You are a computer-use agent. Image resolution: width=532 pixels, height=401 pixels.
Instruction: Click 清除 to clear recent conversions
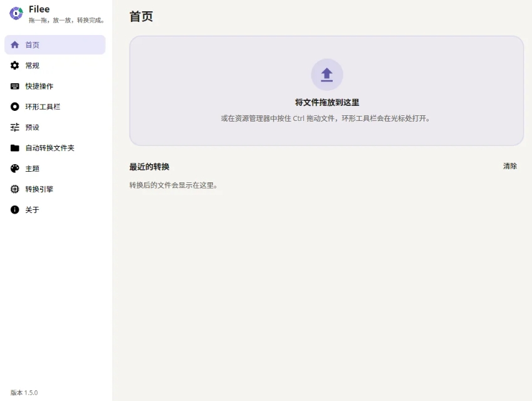(509, 166)
